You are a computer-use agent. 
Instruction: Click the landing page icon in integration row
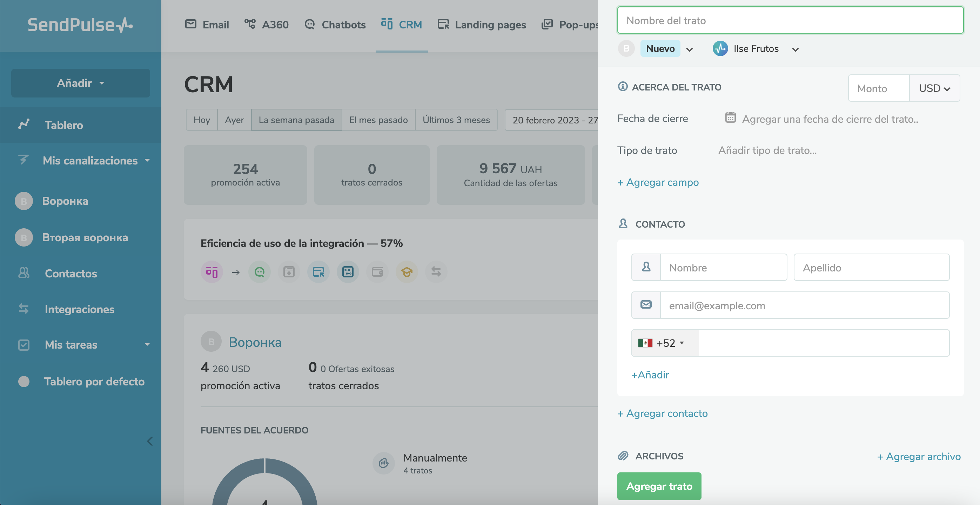(318, 272)
